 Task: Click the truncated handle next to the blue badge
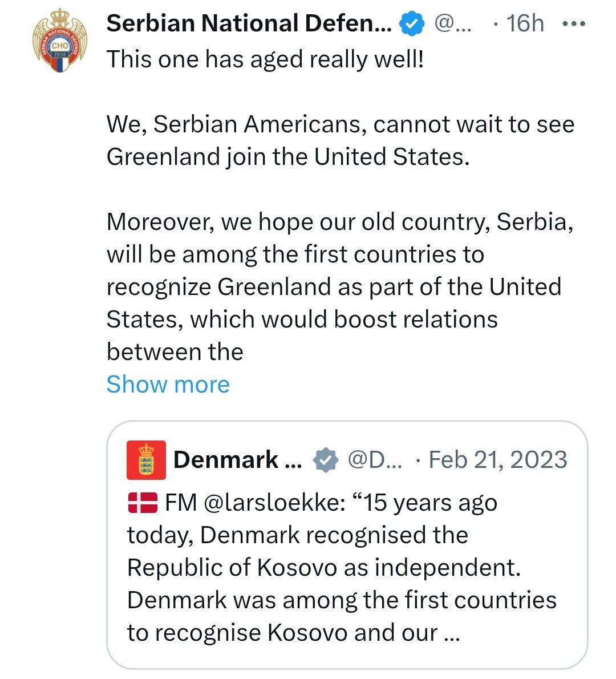pos(453,24)
